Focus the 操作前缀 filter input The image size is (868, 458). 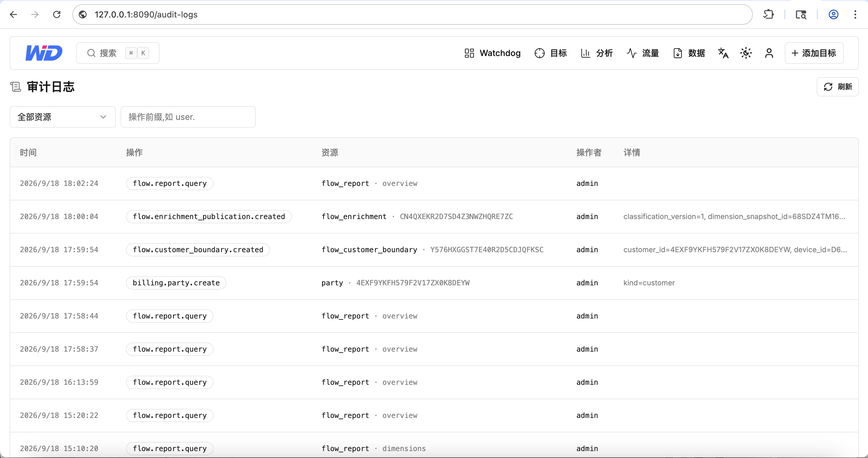click(188, 117)
